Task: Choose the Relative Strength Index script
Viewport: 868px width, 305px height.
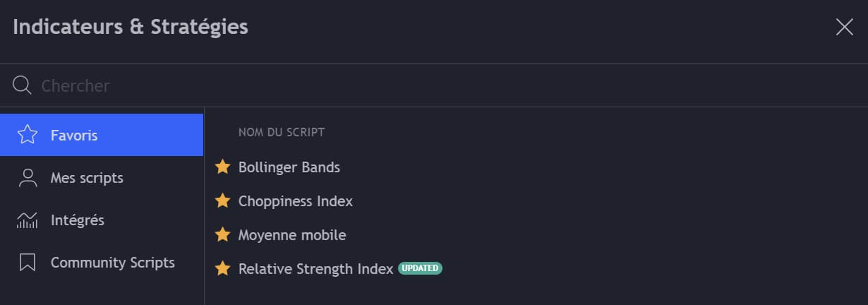Action: click(x=315, y=268)
